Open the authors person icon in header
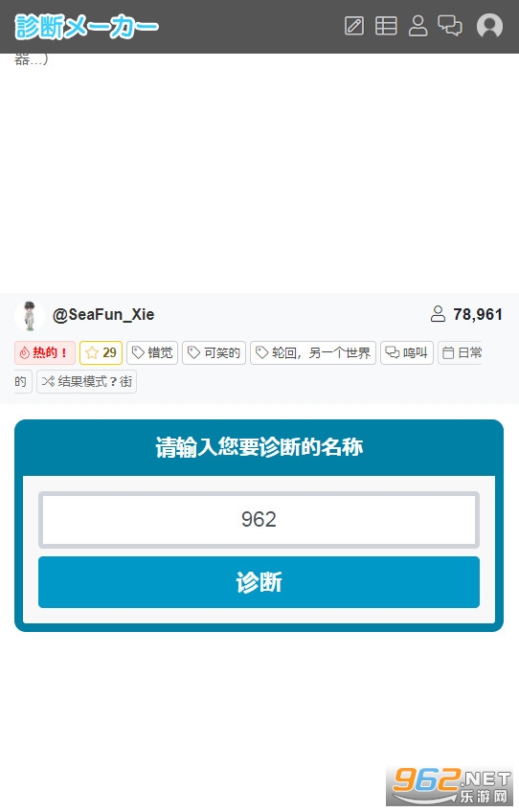Screen dimensions: 519x812 pyautogui.click(x=418, y=25)
